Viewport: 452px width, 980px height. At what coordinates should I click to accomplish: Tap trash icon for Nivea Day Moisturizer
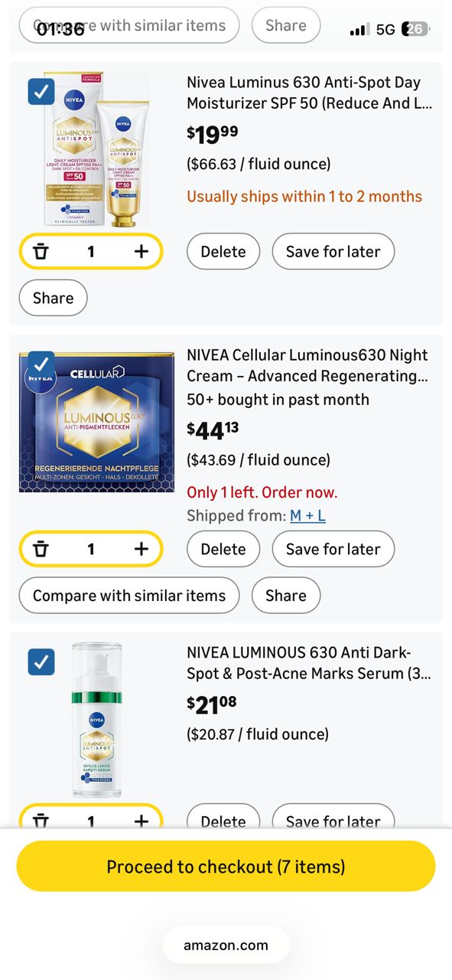(x=41, y=251)
